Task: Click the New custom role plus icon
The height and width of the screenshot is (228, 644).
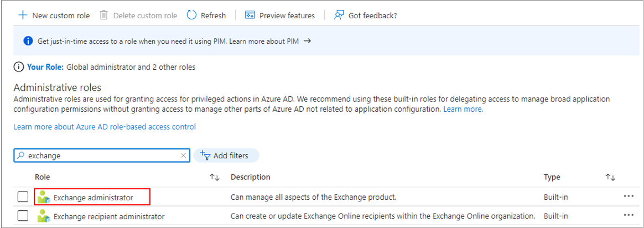Action: (23, 15)
